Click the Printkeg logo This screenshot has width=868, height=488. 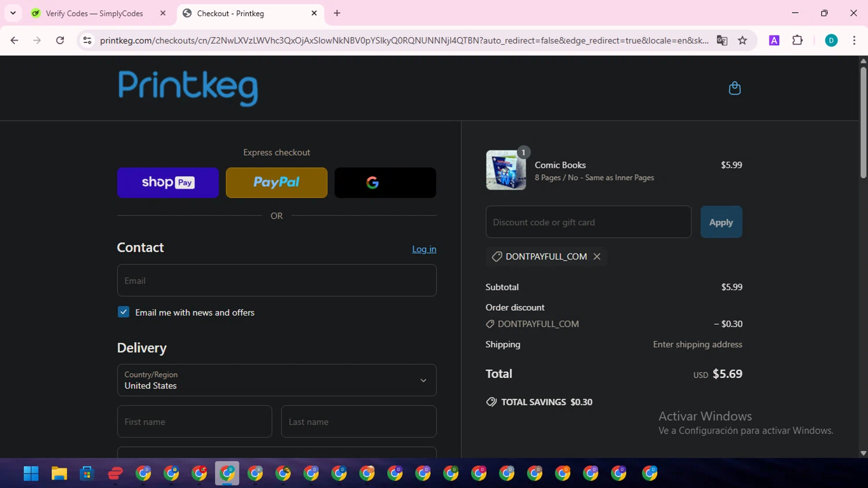[188, 88]
